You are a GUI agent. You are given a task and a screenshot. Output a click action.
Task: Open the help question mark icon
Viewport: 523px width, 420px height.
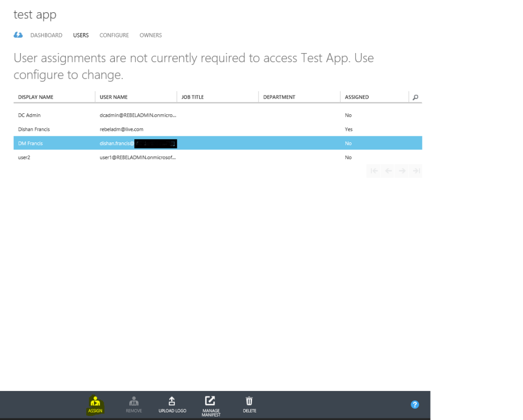(414, 404)
